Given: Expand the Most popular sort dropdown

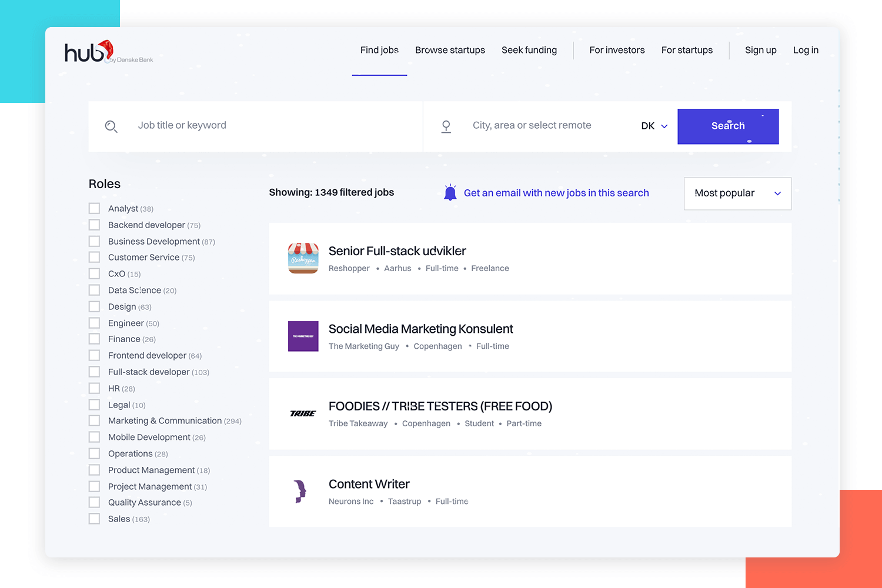Looking at the screenshot, I should (737, 193).
